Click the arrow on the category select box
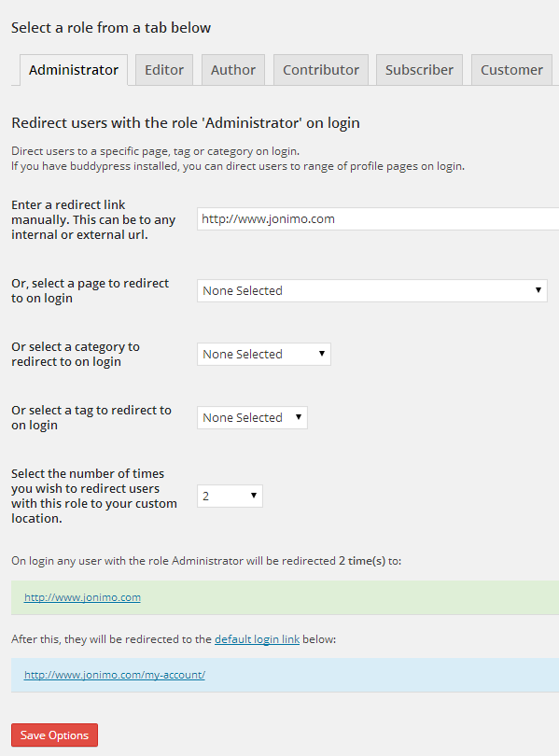 click(x=322, y=354)
